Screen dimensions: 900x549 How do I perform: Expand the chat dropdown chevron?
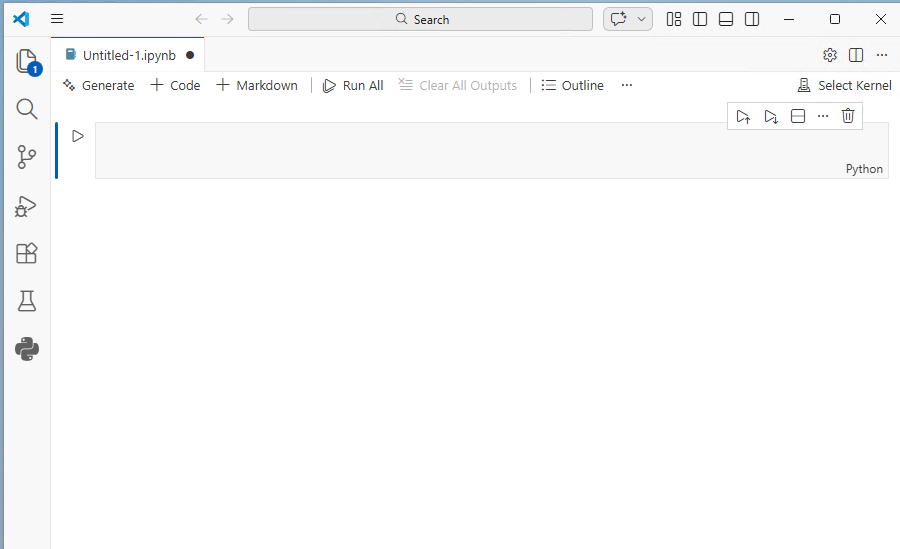point(642,19)
